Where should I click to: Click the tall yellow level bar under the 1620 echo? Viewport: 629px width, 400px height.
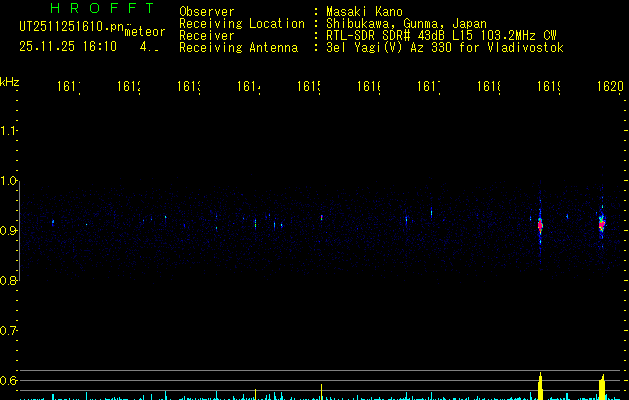click(602, 387)
